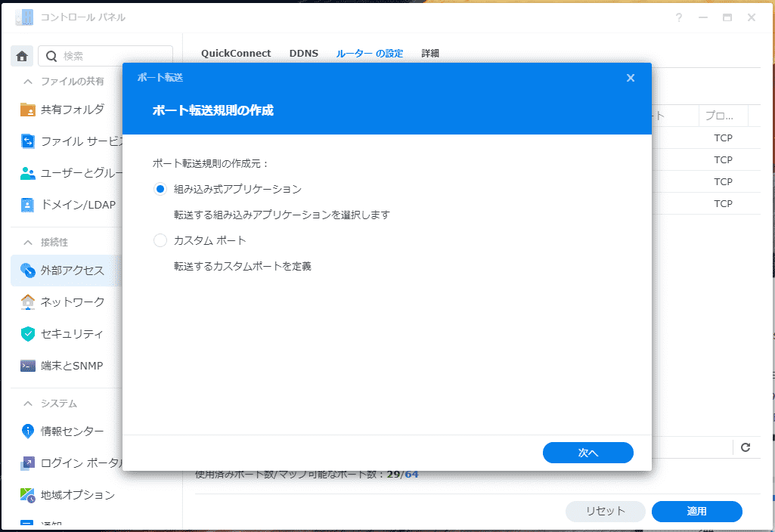Click 転送する組み込みアプリケーションを選択します description text
The image size is (775, 532).
[x=282, y=215]
